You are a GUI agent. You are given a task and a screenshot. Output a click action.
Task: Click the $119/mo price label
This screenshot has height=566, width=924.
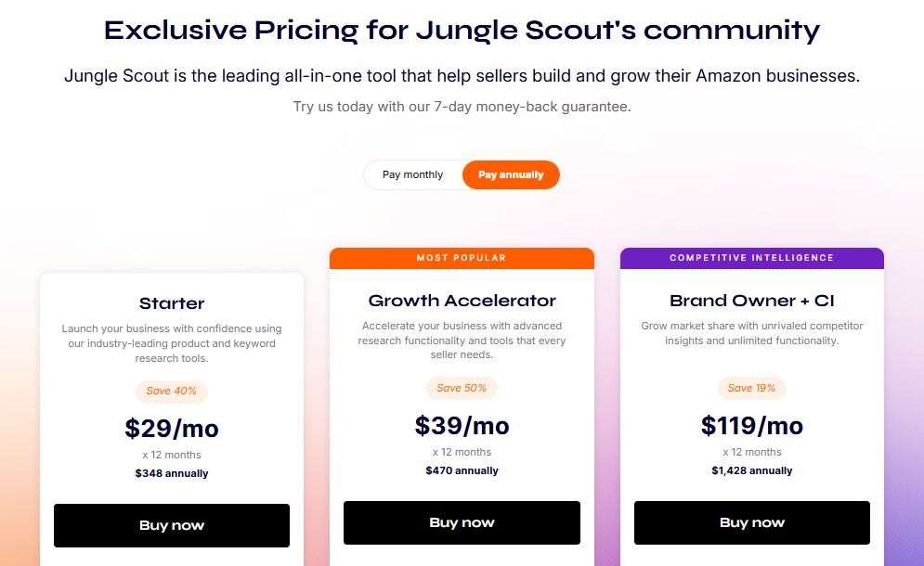click(751, 425)
